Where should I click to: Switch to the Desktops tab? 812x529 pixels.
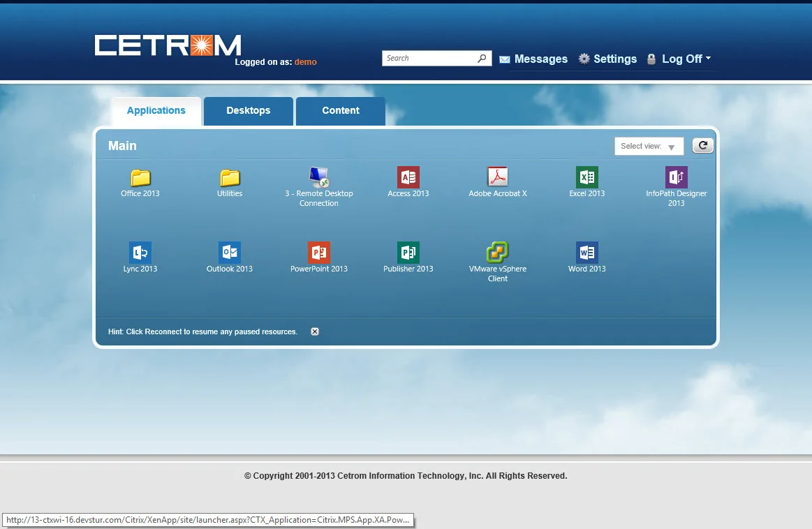click(249, 111)
